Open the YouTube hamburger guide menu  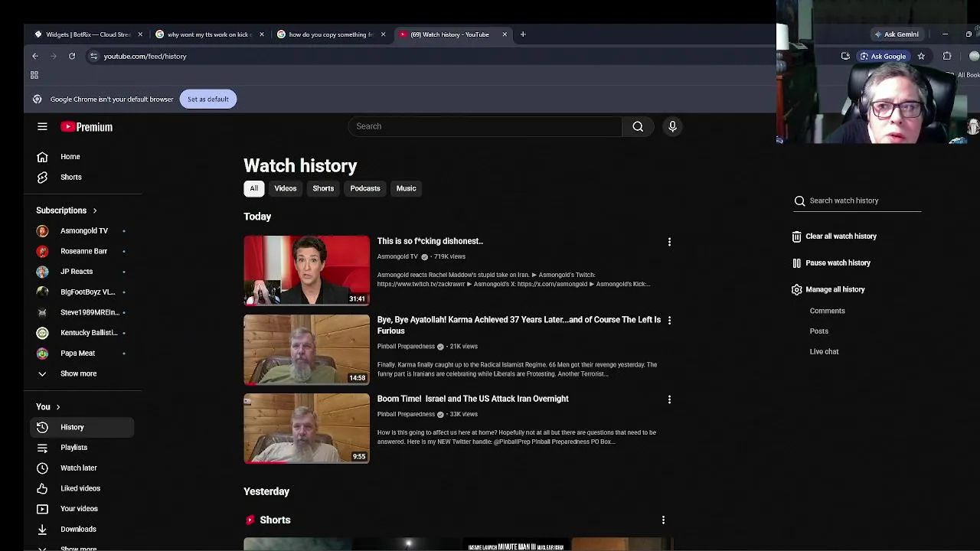42,127
